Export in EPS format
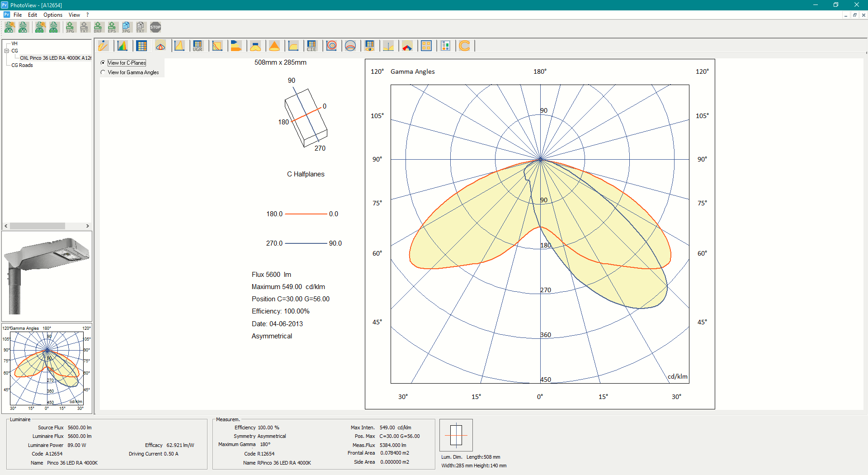 (112, 27)
